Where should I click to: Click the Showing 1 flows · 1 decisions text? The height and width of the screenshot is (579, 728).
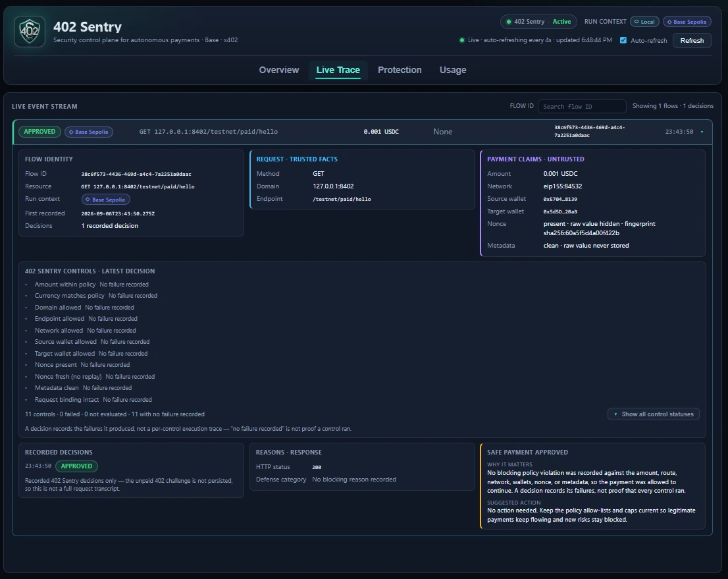tap(673, 106)
